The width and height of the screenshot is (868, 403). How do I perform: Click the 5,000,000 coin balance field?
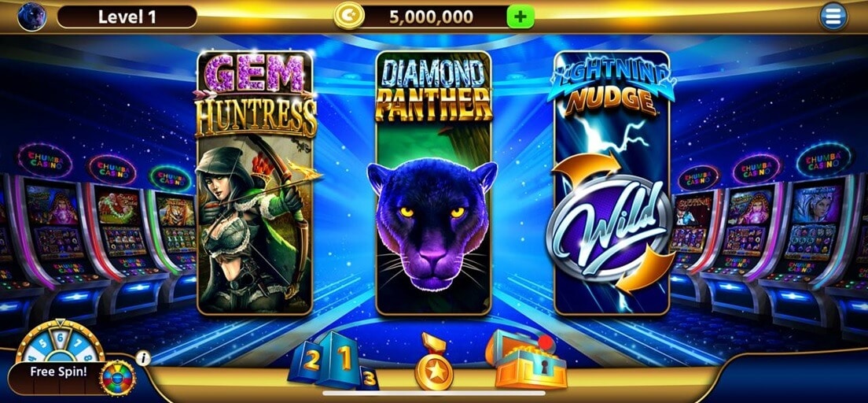431,17
